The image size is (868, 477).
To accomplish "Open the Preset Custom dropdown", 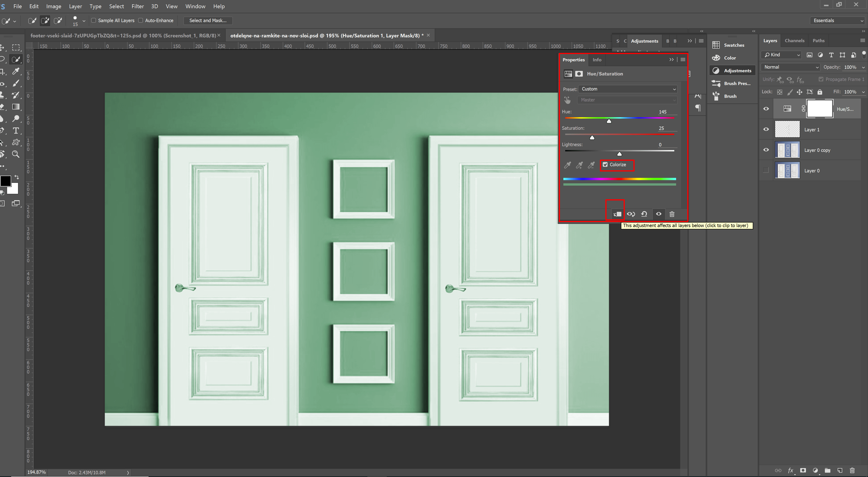I will tap(628, 89).
